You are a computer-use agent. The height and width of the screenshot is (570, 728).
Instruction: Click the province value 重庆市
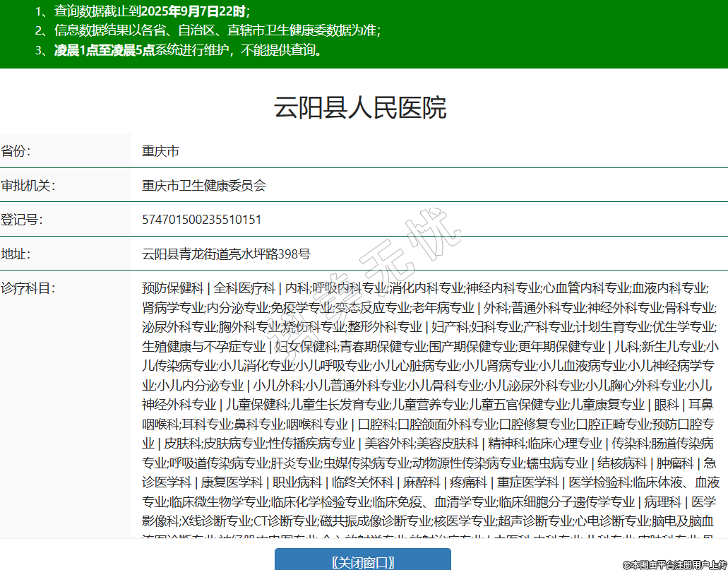coord(160,151)
